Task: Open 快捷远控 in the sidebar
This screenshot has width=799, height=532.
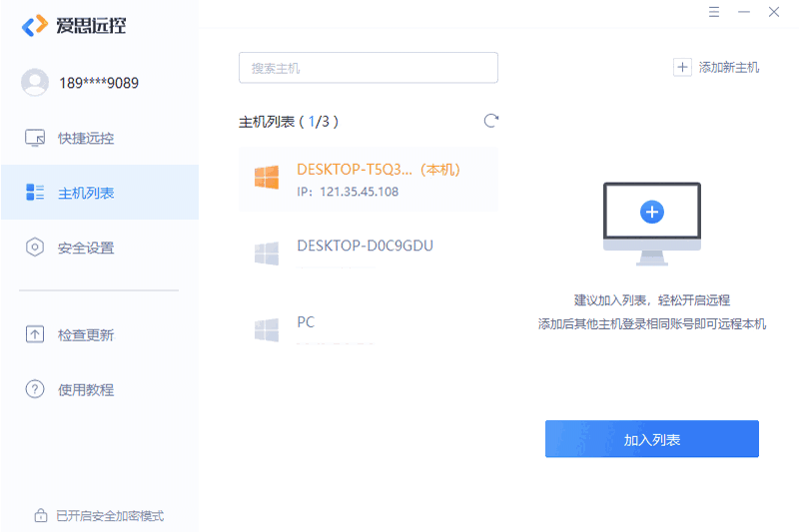Action: [x=85, y=138]
